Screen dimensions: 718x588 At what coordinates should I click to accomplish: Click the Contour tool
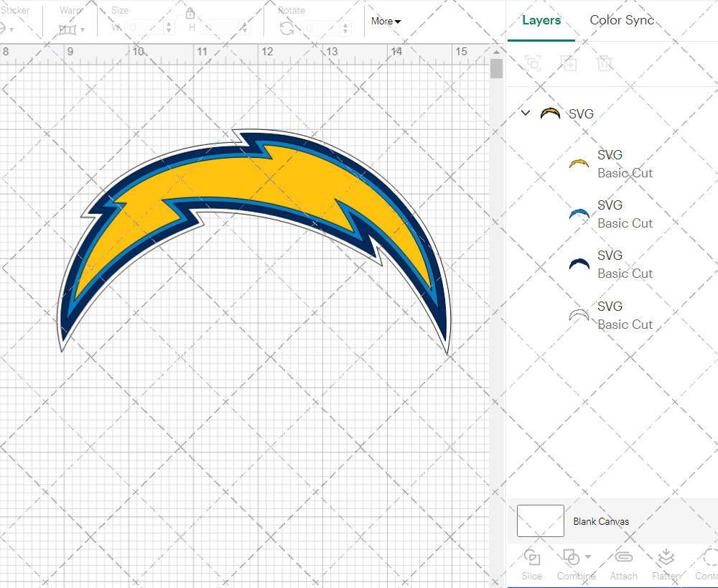point(707,564)
